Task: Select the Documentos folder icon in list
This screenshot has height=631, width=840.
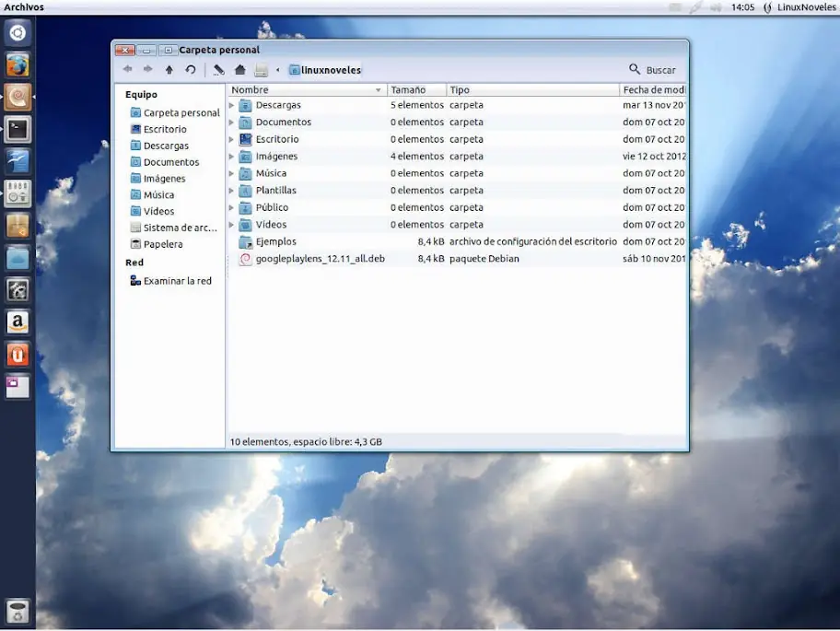Action: click(245, 123)
